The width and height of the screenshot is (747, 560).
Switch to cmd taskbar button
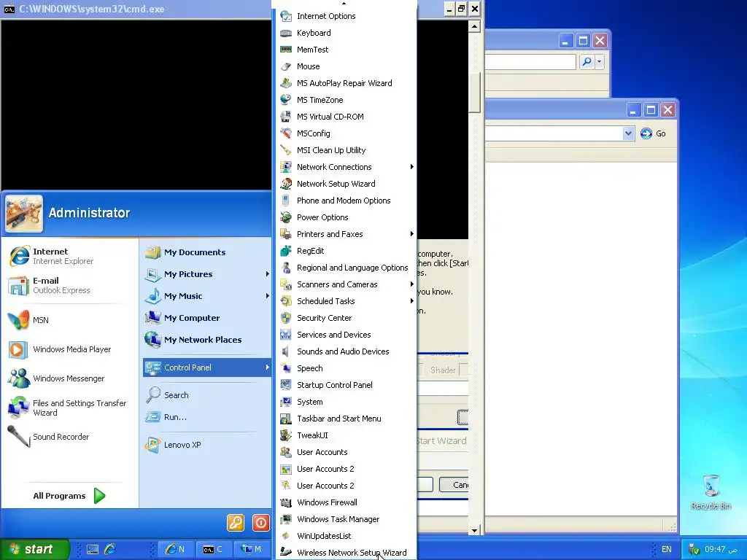pos(212,549)
